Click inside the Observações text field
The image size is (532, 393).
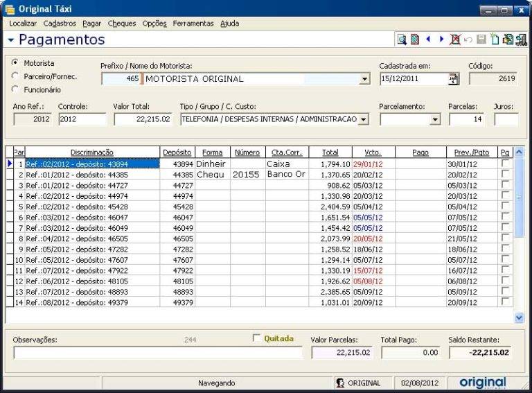coord(158,353)
